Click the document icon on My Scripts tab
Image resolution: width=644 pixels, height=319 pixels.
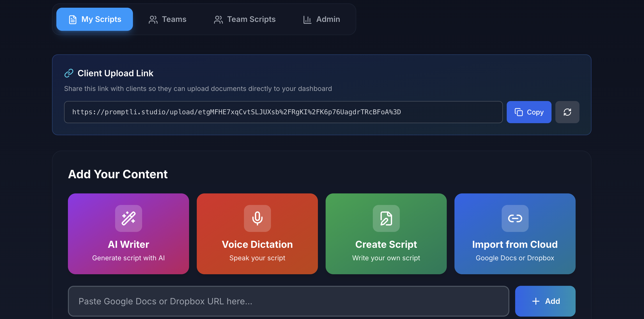(x=72, y=19)
